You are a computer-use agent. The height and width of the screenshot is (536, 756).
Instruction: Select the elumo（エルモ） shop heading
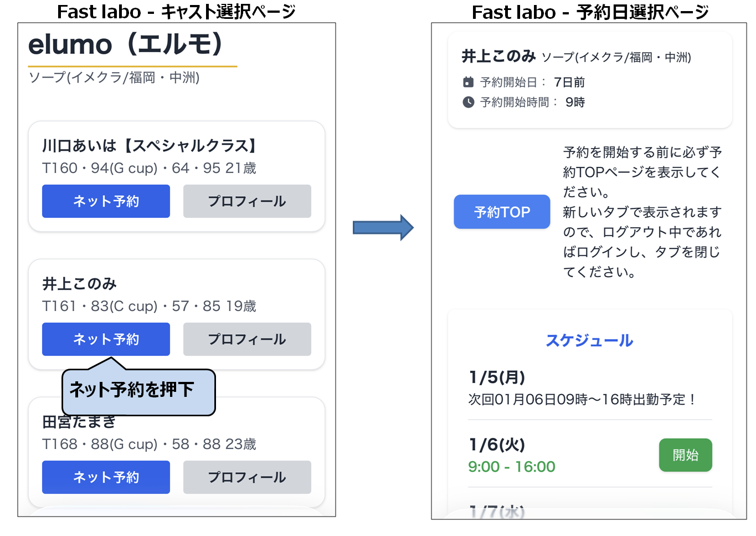126,45
